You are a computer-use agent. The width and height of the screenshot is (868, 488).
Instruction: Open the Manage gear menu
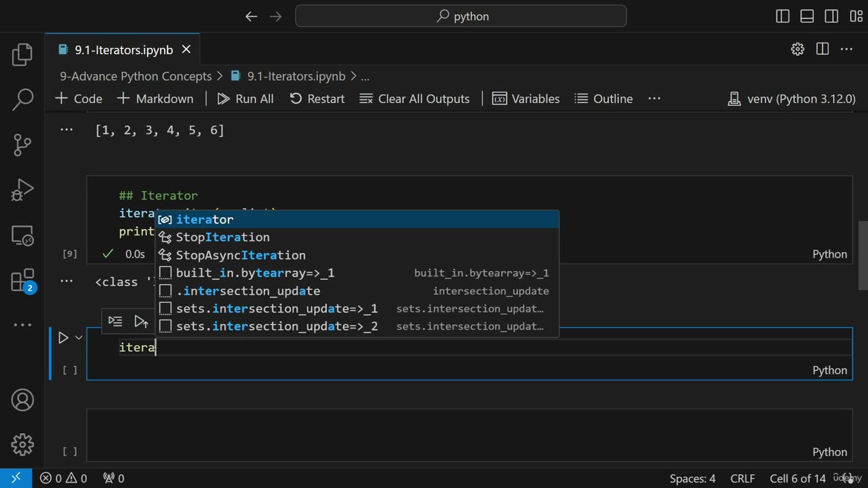(22, 445)
